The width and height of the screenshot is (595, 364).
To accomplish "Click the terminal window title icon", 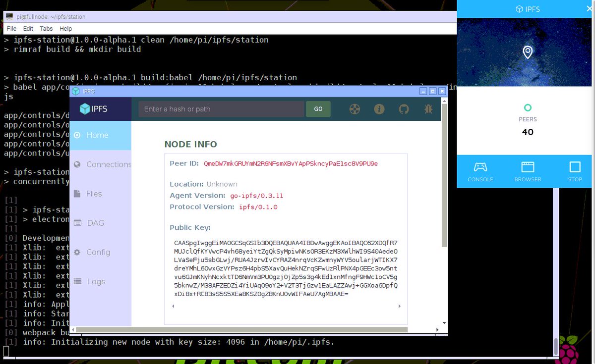I will (9, 16).
